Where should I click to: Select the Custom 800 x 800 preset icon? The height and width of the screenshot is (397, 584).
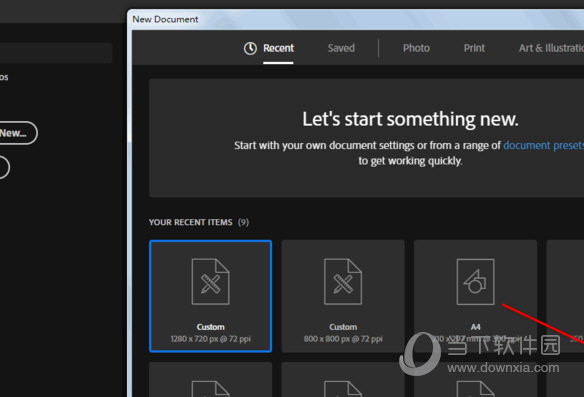point(343,282)
